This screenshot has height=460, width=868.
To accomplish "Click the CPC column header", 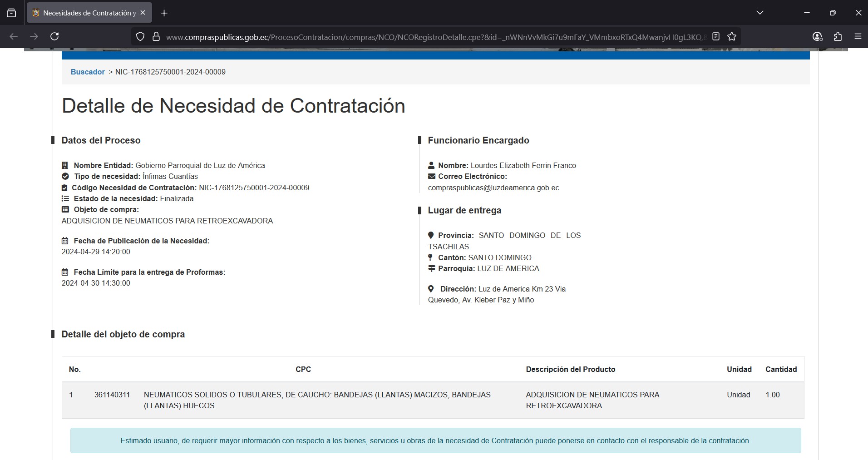I will click(x=303, y=369).
